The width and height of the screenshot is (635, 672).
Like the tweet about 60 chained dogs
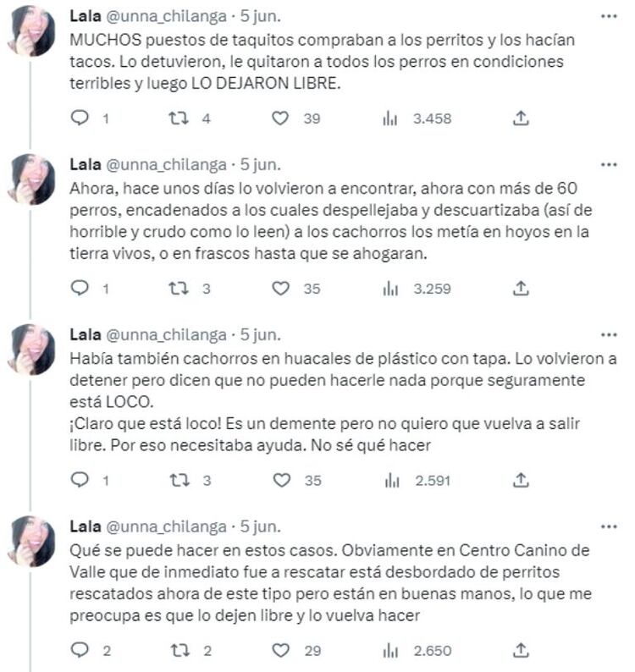pyautogui.click(x=280, y=289)
